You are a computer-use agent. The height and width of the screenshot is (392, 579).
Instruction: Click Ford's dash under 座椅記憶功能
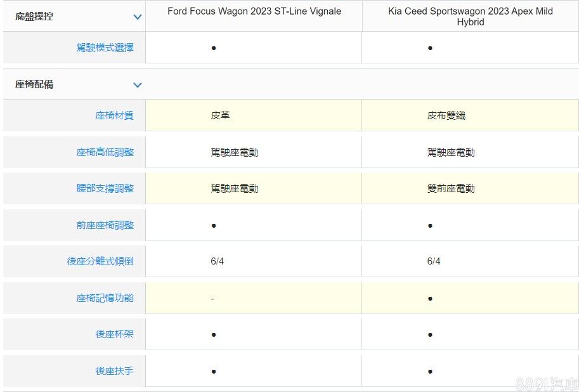[x=212, y=298]
